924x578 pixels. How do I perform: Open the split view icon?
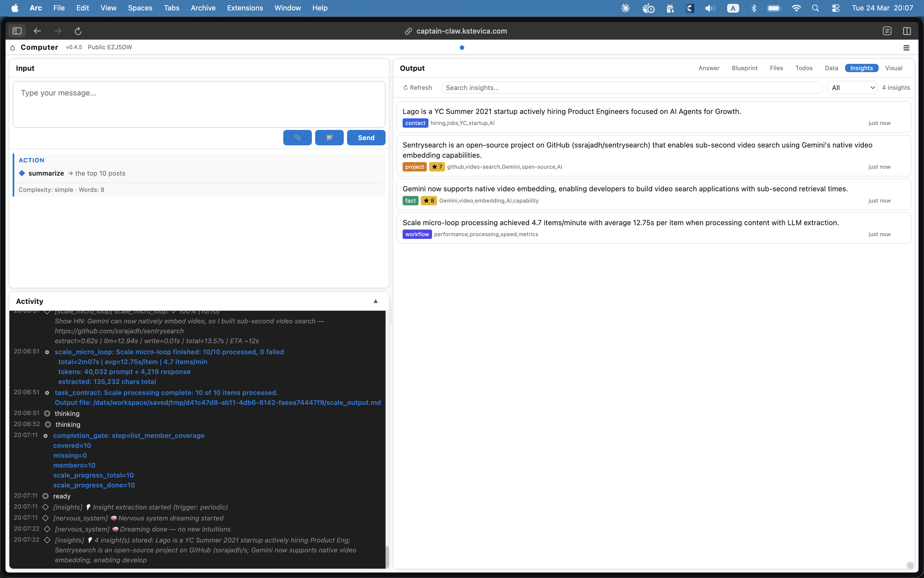907,31
